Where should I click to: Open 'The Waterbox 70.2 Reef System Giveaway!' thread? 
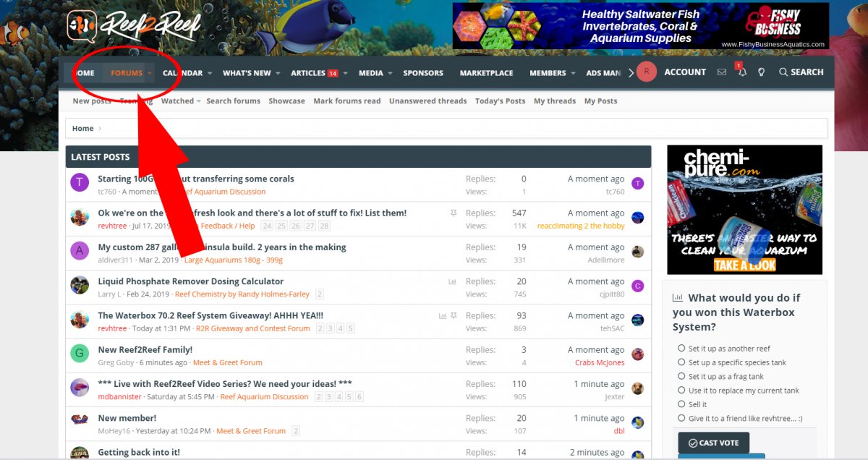pos(210,316)
